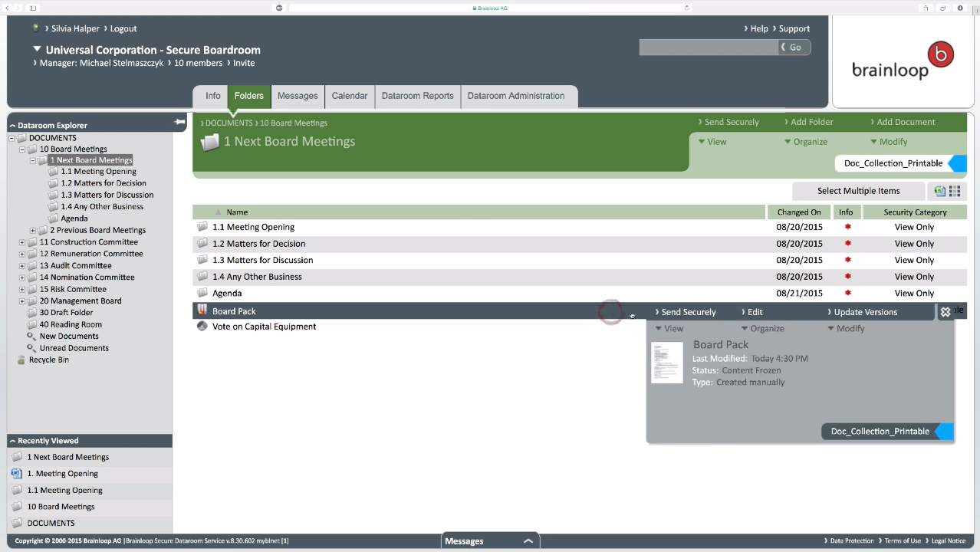
Task: Close the Board Pack popup panel
Action: pos(945,312)
